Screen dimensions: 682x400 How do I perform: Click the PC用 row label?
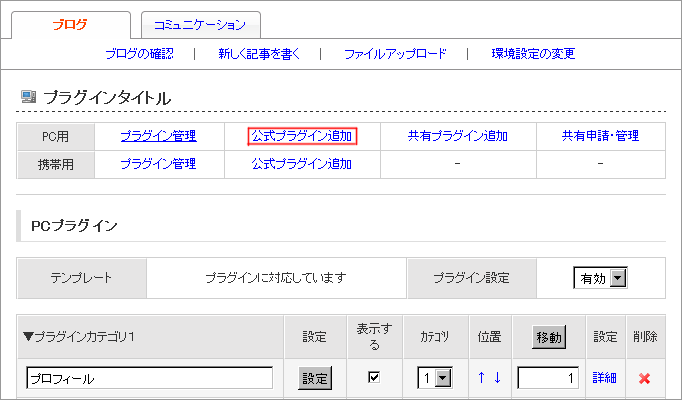point(55,137)
